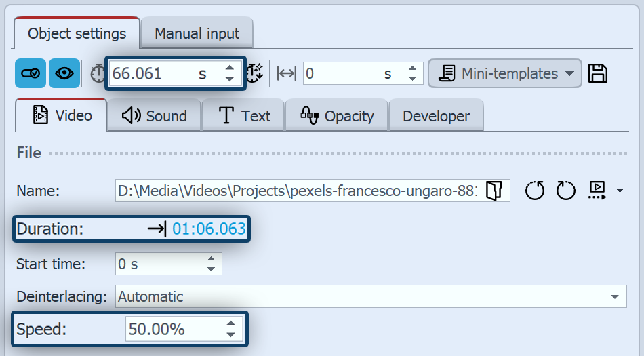This screenshot has width=644, height=356.
Task: Rotate video counterclockwise icon
Action: [x=535, y=191]
